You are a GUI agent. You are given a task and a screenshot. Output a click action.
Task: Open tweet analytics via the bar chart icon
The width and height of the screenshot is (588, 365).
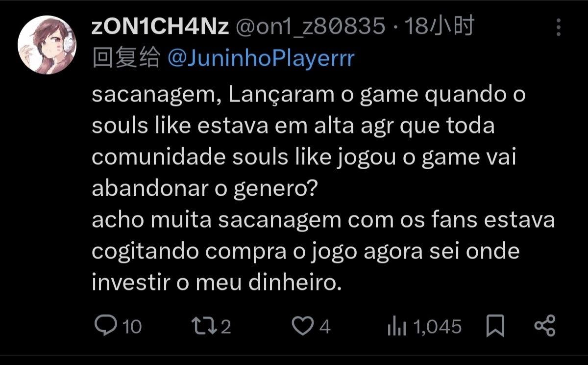[397, 326]
